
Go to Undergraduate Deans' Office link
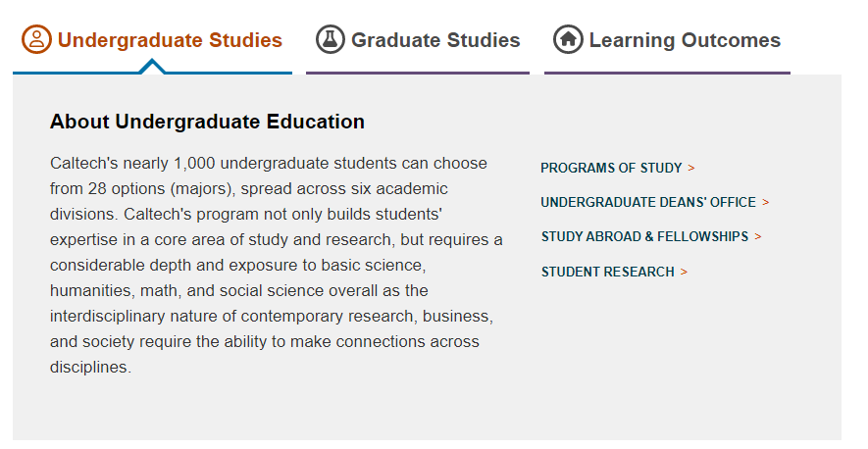coord(648,203)
